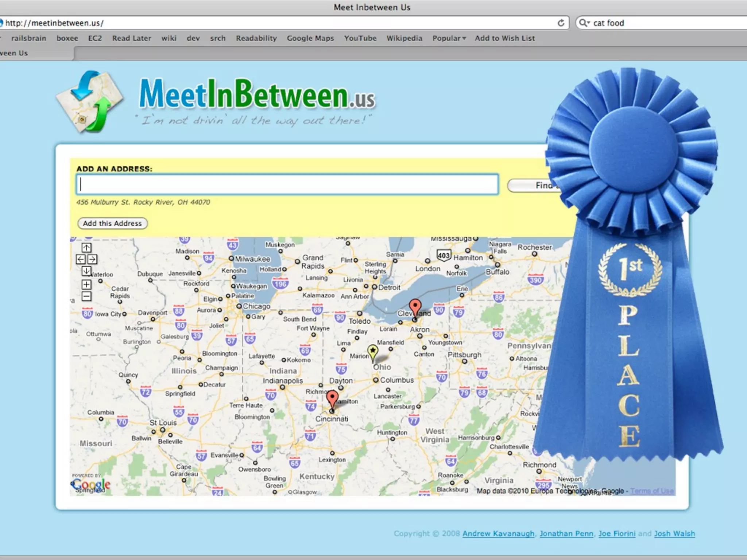Image resolution: width=747 pixels, height=560 pixels.
Task: Click the Add to Wish List bookmark
Action: (x=505, y=38)
